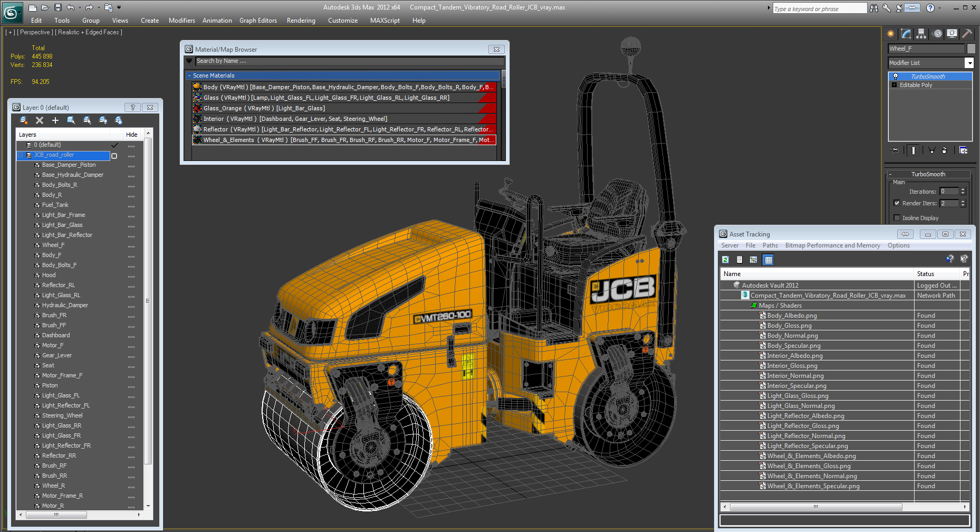Screen dimensions: 980x532
Task: Click Create New Layer icon in Layer dialog
Action: tap(24, 120)
